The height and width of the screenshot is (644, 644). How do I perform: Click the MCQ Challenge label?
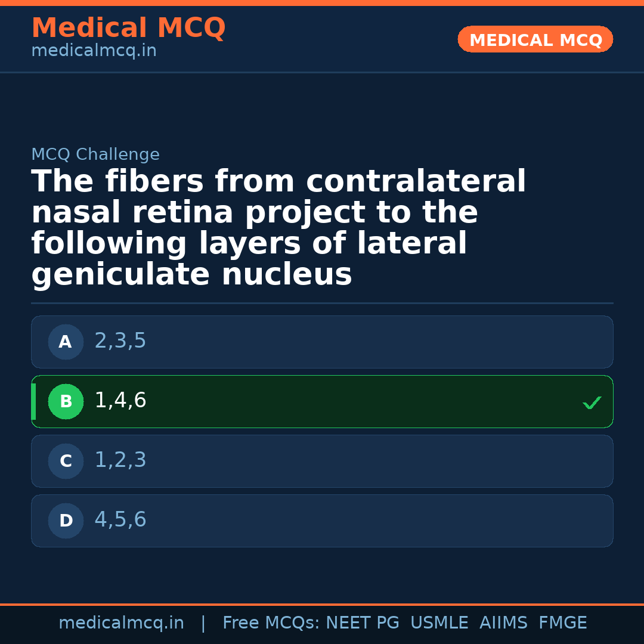click(95, 155)
